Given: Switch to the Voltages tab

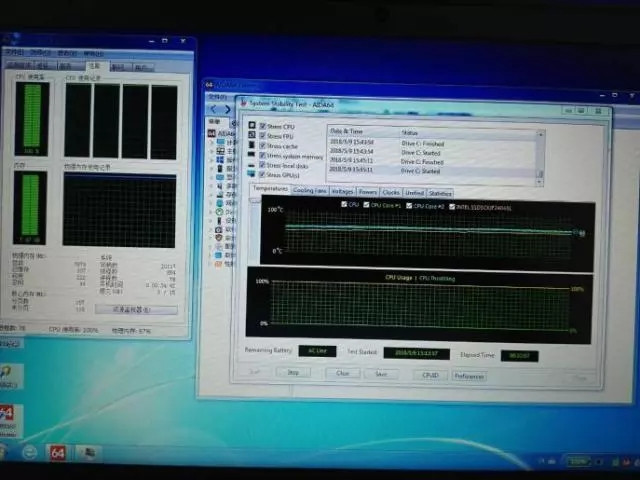Looking at the screenshot, I should pyautogui.click(x=342, y=191).
